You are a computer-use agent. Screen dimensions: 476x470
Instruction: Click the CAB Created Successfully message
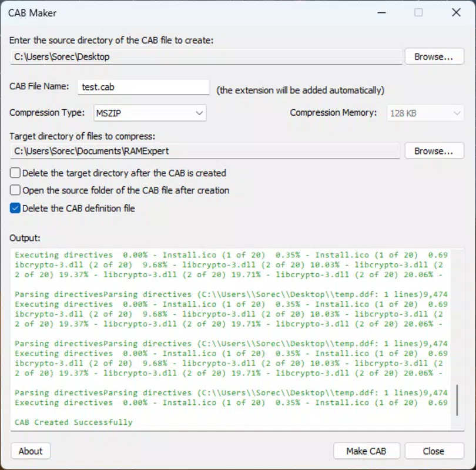click(73, 422)
